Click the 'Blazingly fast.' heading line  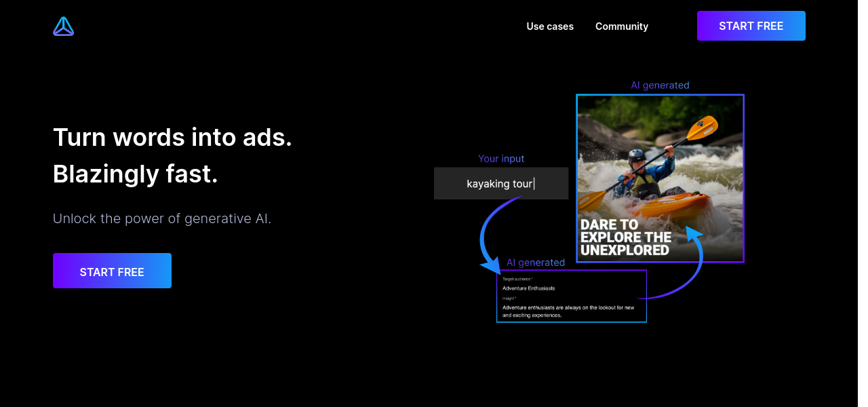pos(136,175)
